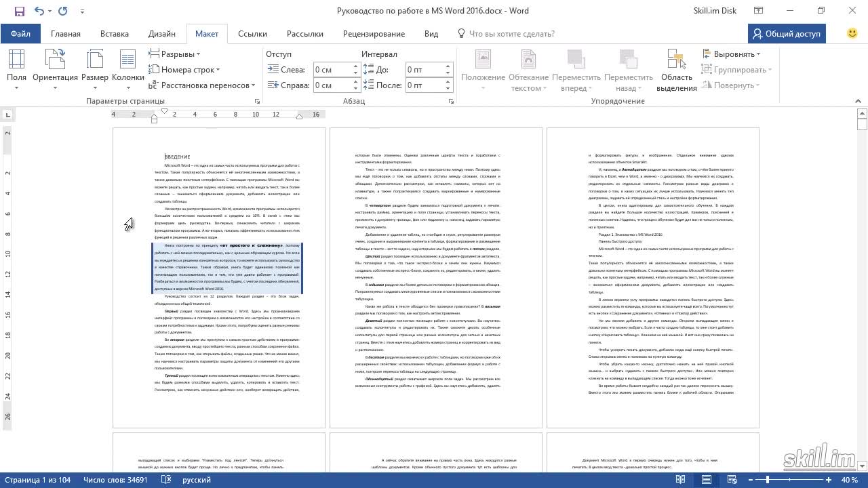868x488 pixels.
Task: Open the Файл tab
Action: 20,34
